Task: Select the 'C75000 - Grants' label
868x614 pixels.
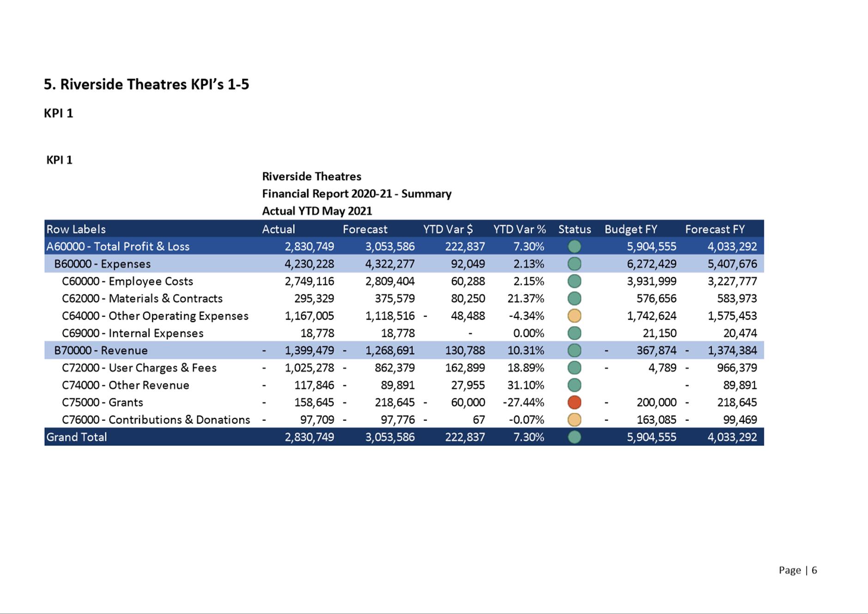Action: coord(103,402)
